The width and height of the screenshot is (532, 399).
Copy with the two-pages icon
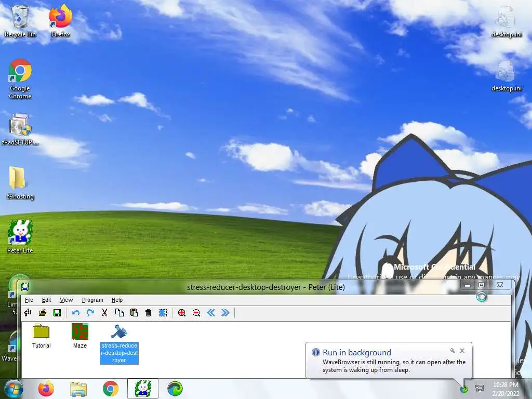[119, 313]
